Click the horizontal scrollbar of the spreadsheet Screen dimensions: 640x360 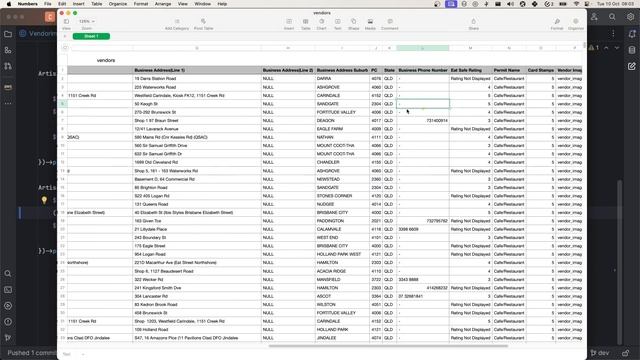388,346
